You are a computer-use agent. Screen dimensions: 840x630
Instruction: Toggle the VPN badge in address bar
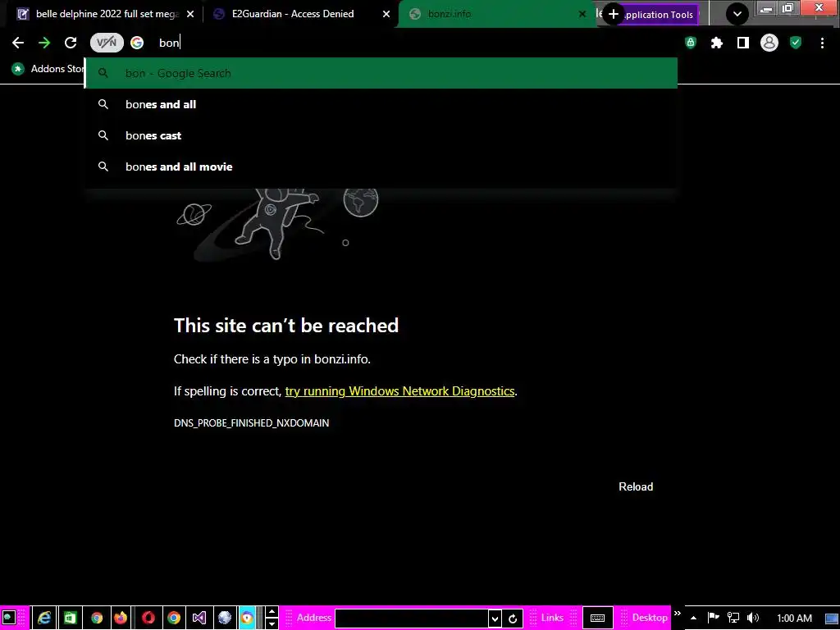pos(107,43)
